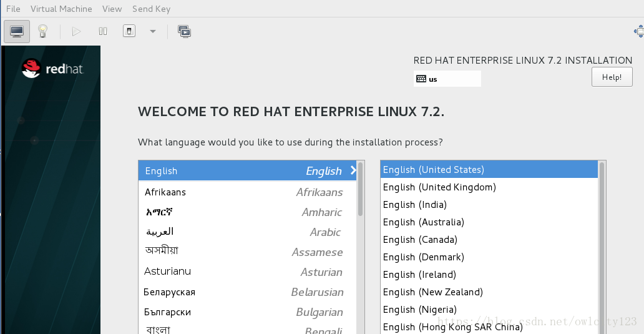Click the fullscreen resize icon at toolbar edge
Viewport: 644px width, 334px height.
click(639, 31)
